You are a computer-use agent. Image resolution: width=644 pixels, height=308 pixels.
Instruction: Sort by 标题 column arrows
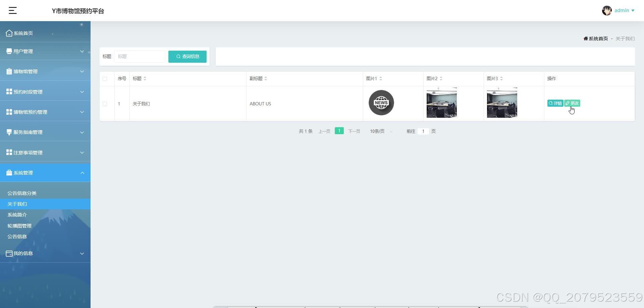145,79
